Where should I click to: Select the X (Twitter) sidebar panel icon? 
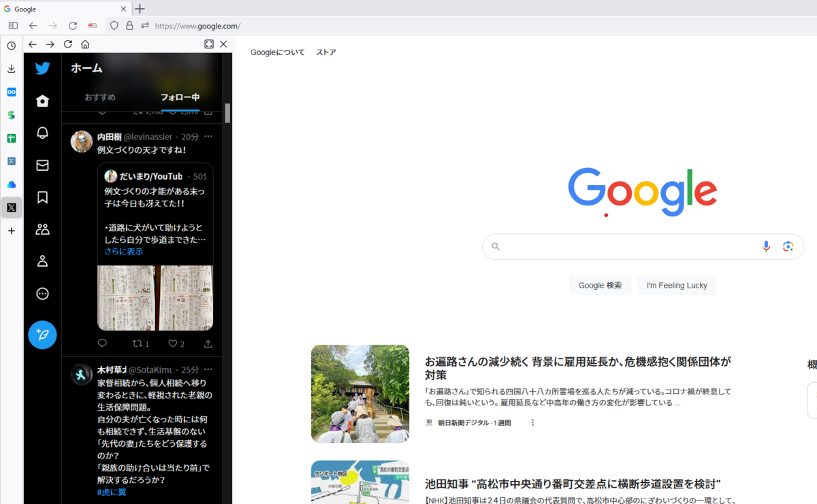(x=12, y=207)
